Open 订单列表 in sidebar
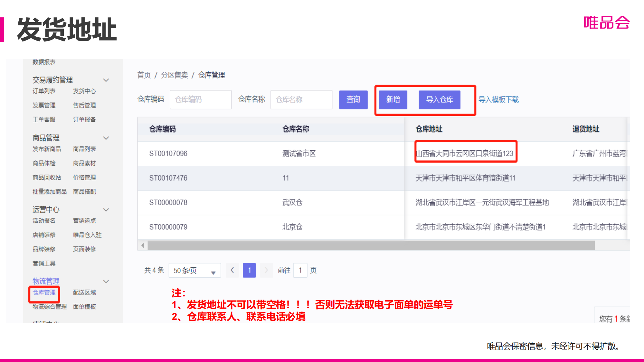Viewport: 644px width, 362px height. 44,91
